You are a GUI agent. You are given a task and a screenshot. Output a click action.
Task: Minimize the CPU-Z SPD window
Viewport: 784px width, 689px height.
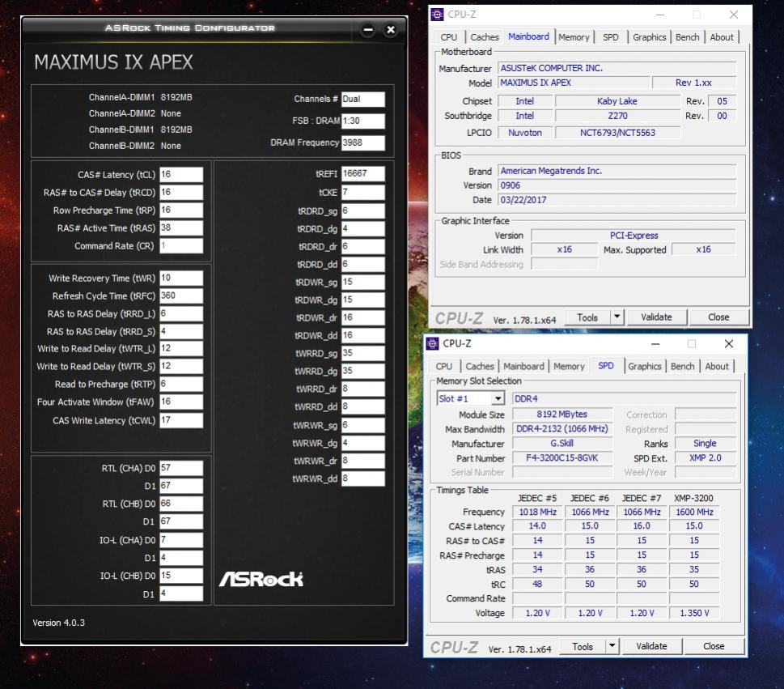coord(655,344)
